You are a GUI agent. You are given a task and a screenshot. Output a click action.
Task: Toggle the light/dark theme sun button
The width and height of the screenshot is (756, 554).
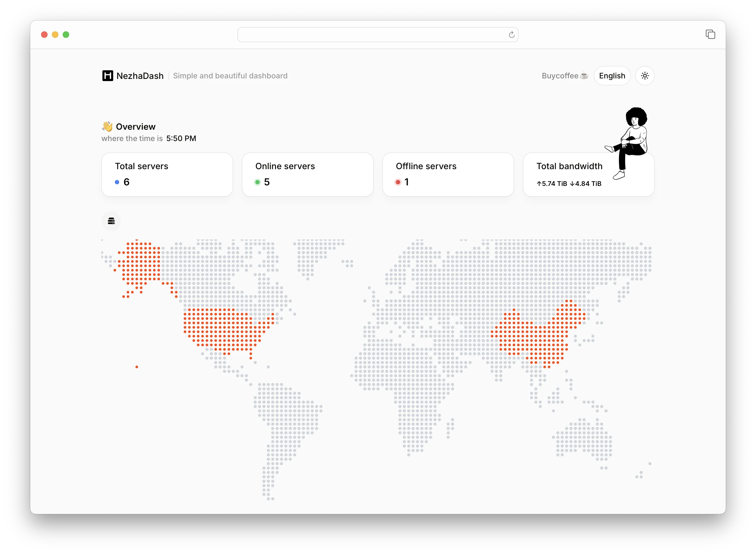[644, 76]
